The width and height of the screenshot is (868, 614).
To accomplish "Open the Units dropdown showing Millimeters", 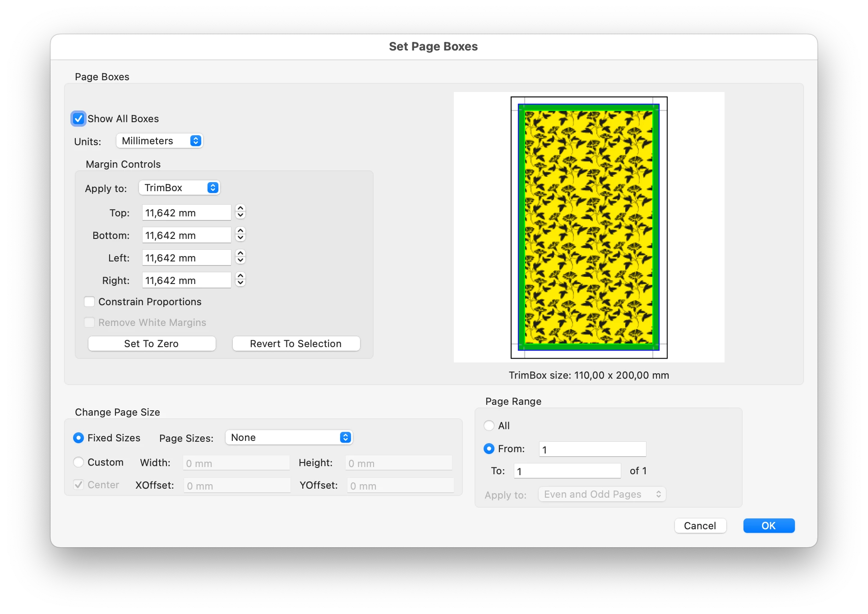I will pos(160,141).
